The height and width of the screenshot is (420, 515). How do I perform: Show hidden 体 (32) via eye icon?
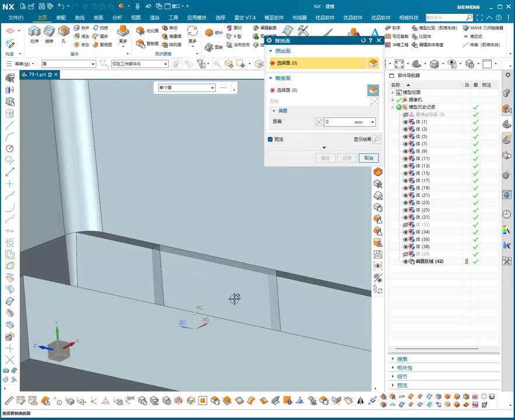tap(405, 225)
